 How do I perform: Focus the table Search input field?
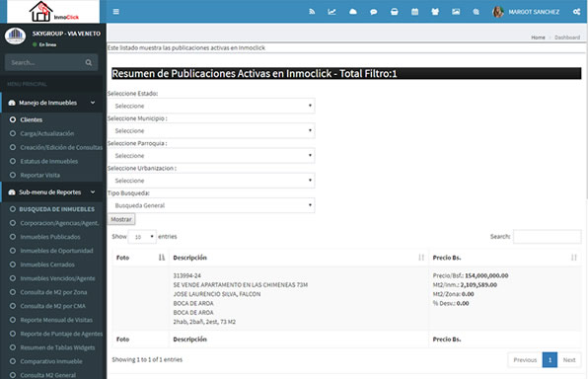click(x=547, y=237)
